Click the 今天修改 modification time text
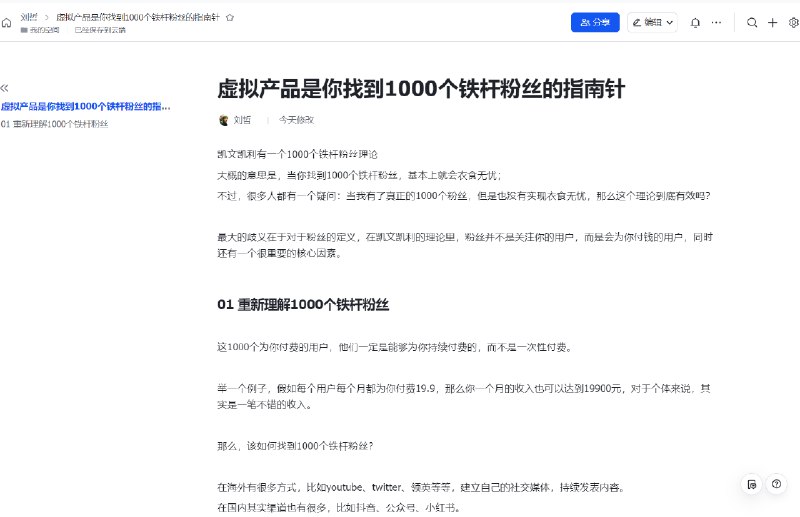Viewport: 800px width, 517px height. [x=296, y=120]
